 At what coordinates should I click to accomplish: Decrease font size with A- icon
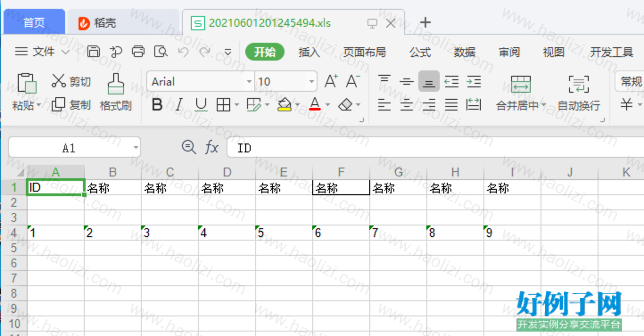pyautogui.click(x=353, y=82)
